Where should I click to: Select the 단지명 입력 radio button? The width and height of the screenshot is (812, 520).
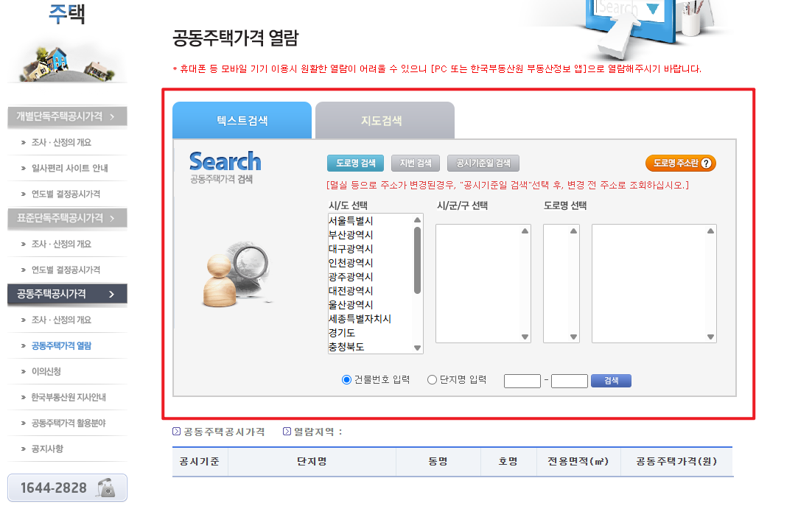pyautogui.click(x=431, y=380)
